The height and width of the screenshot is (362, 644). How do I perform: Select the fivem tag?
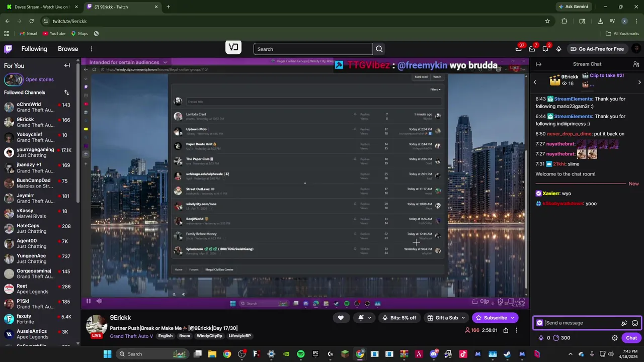click(x=185, y=336)
